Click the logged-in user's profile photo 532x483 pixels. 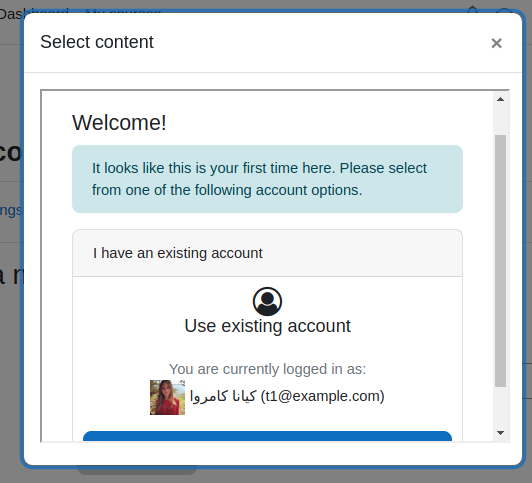(x=168, y=397)
